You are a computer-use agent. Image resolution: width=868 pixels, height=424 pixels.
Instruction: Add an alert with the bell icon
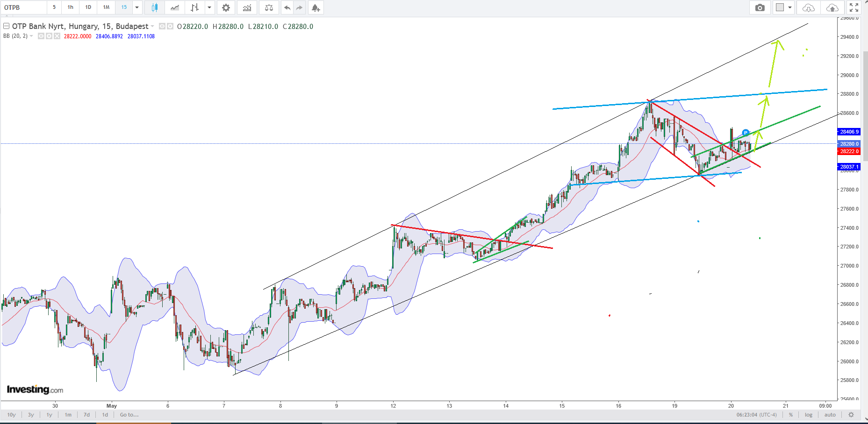(316, 7)
